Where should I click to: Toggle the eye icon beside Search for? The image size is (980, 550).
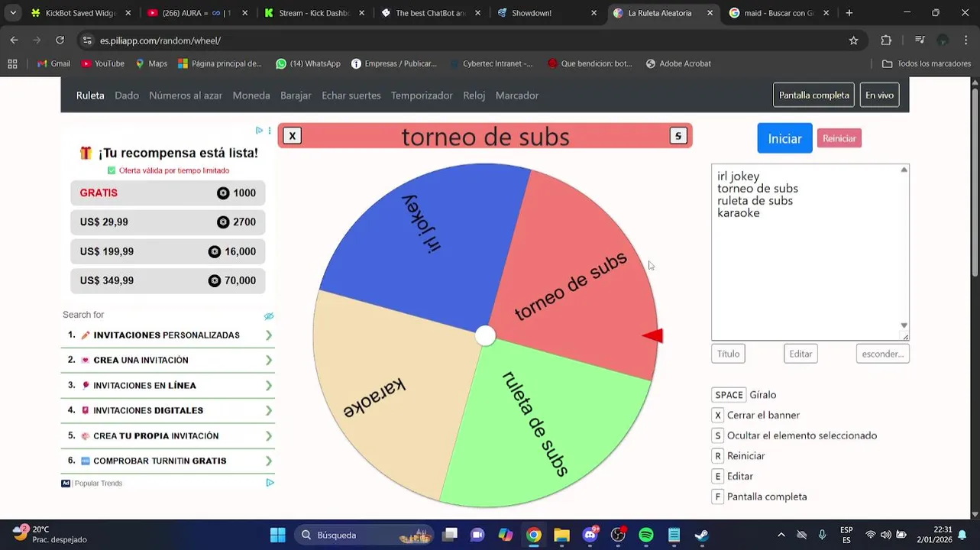pyautogui.click(x=269, y=315)
